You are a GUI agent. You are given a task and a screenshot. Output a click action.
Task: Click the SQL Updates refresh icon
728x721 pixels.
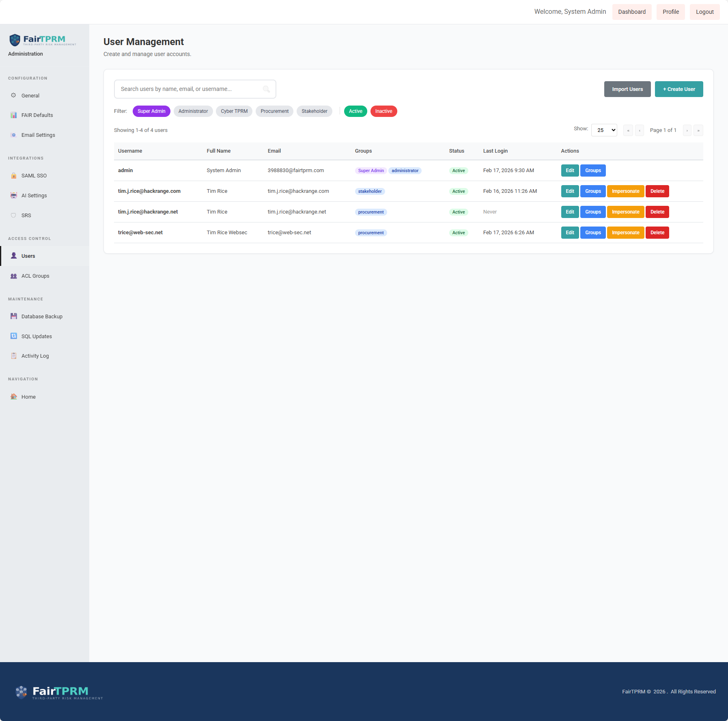[x=13, y=336]
